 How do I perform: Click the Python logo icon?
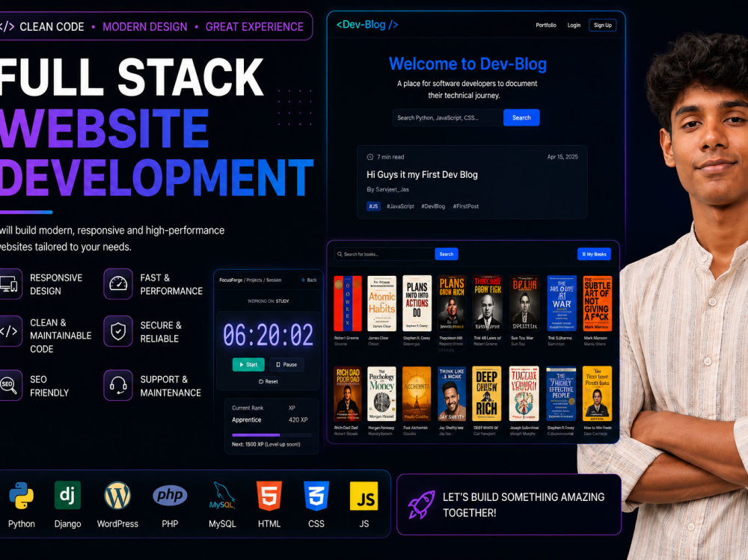coord(21,496)
